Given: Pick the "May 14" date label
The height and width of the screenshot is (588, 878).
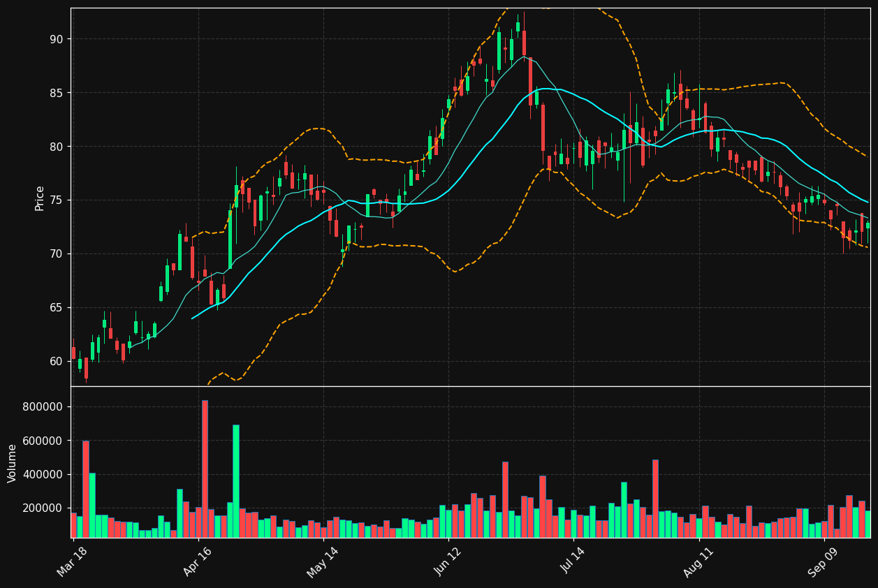Looking at the screenshot, I should point(323,561).
